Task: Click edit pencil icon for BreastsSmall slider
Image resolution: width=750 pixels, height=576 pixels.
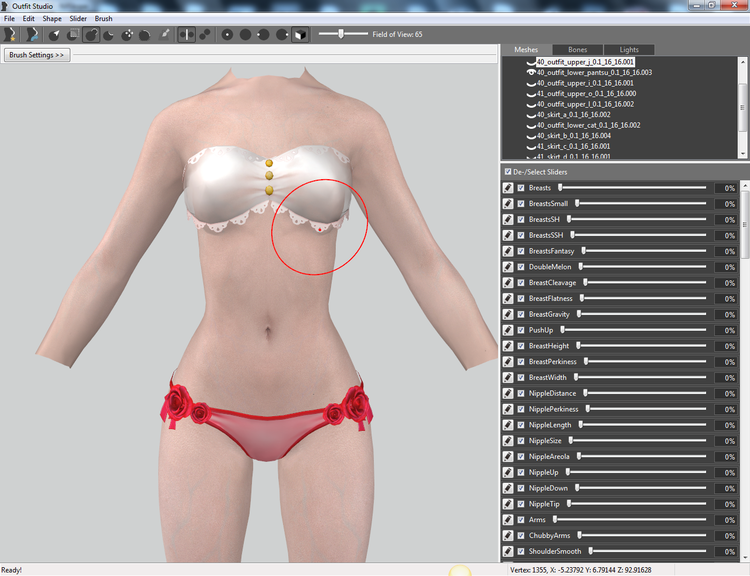Action: tap(508, 204)
